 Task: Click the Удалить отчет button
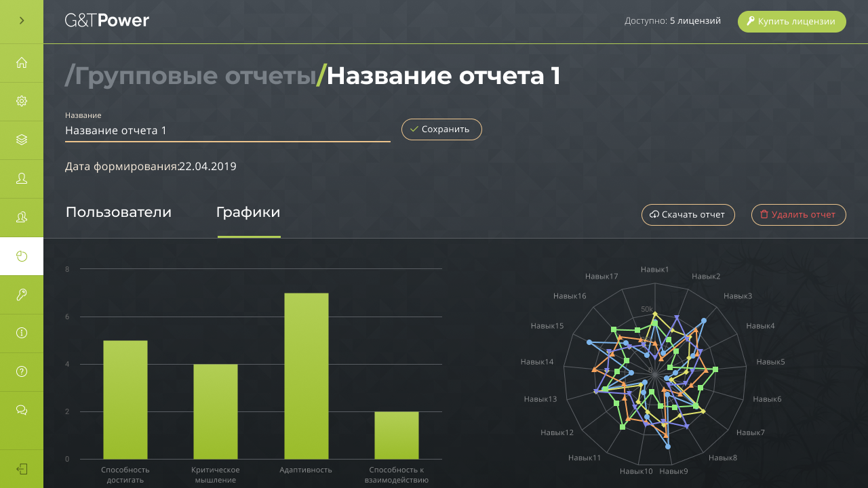(x=798, y=214)
